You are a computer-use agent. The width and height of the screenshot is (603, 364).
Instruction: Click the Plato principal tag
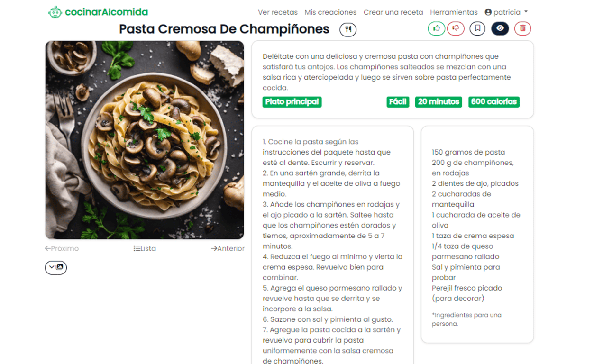pyautogui.click(x=292, y=102)
